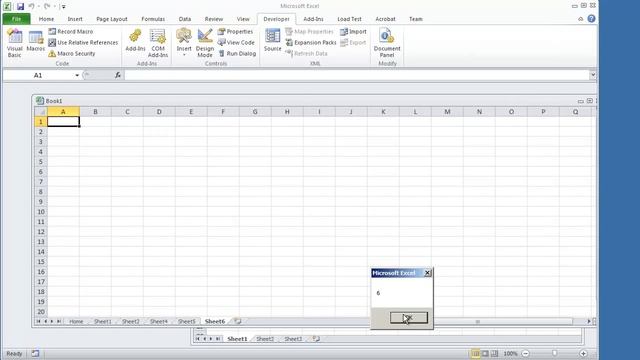
Task: Toggle Use Relative References
Action: tap(83, 42)
